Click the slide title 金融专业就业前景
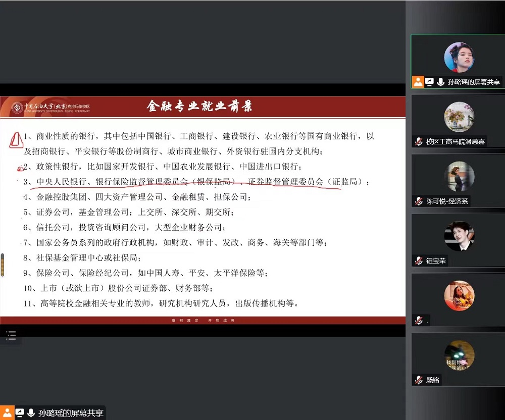Screen dimensions: 505x420 199,107
